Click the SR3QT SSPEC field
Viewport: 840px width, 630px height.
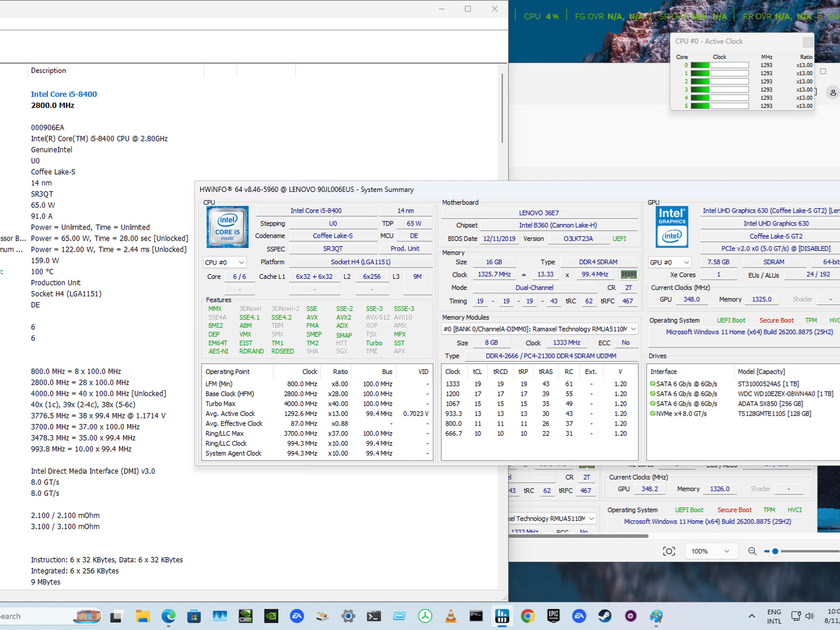[x=333, y=249]
